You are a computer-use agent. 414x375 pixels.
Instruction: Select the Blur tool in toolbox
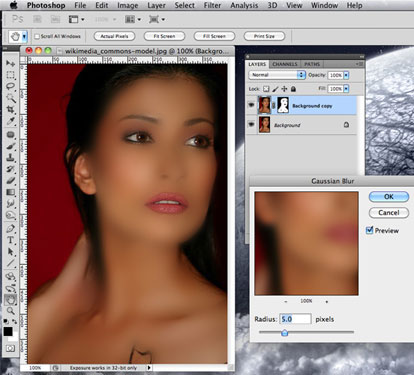coord(10,204)
